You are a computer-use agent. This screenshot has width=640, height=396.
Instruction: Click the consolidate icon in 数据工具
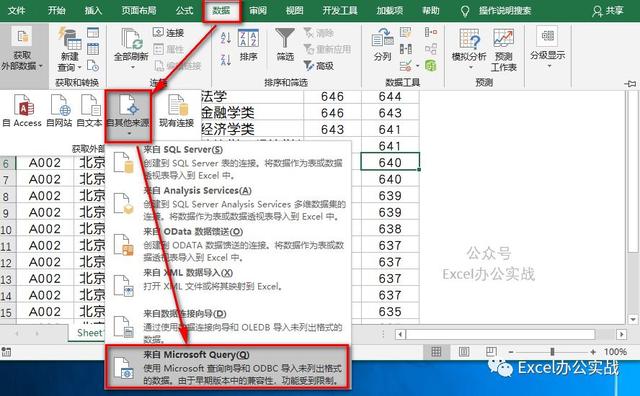431,32
